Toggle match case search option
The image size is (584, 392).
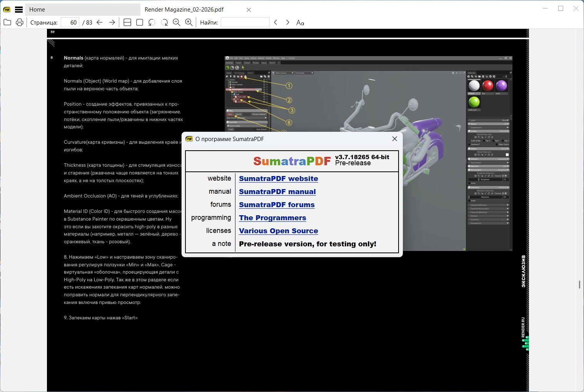click(300, 22)
